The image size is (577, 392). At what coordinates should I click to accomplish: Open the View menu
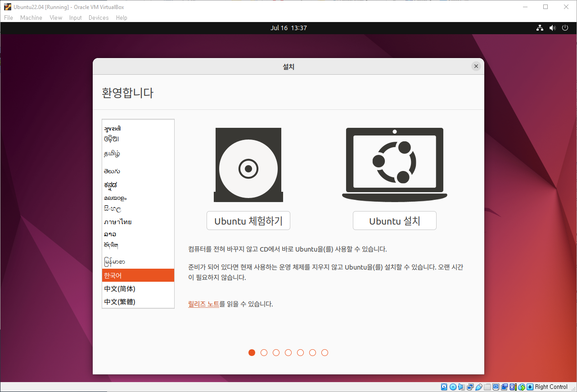pyautogui.click(x=56, y=18)
